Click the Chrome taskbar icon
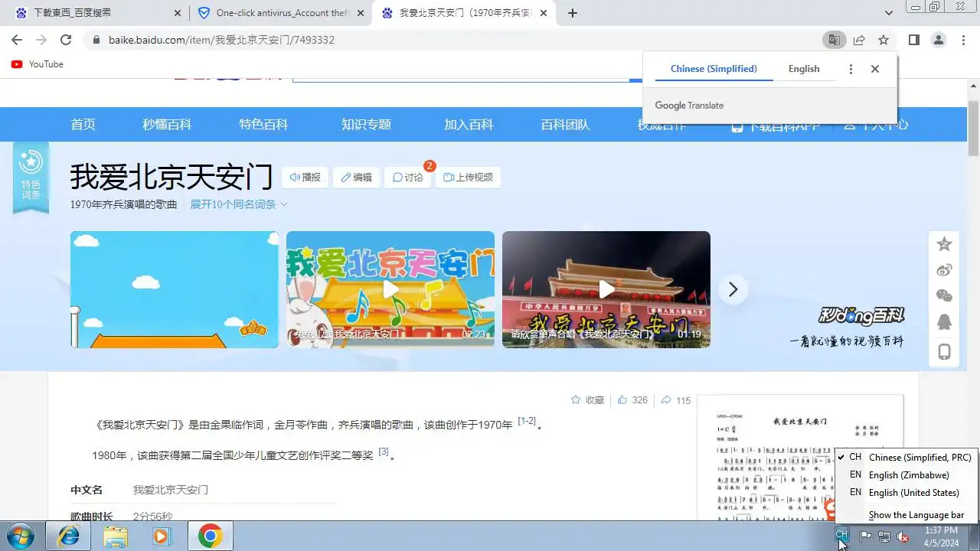The image size is (980, 551). click(x=210, y=536)
